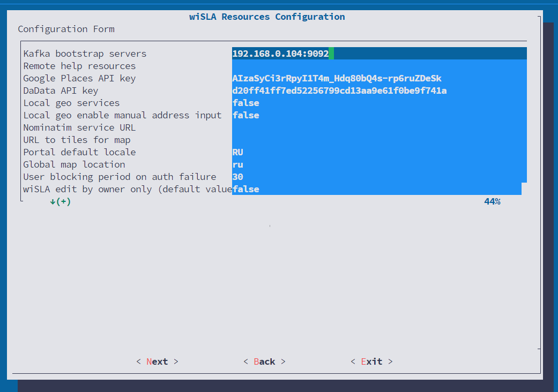Screen dimensions: 558x392
Task: Toggle wiSLA edit by owner only value
Action: pos(246,189)
